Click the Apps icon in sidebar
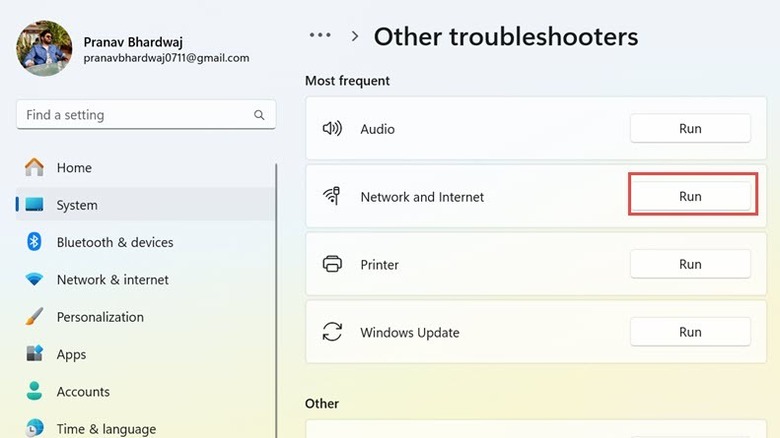 click(x=35, y=354)
